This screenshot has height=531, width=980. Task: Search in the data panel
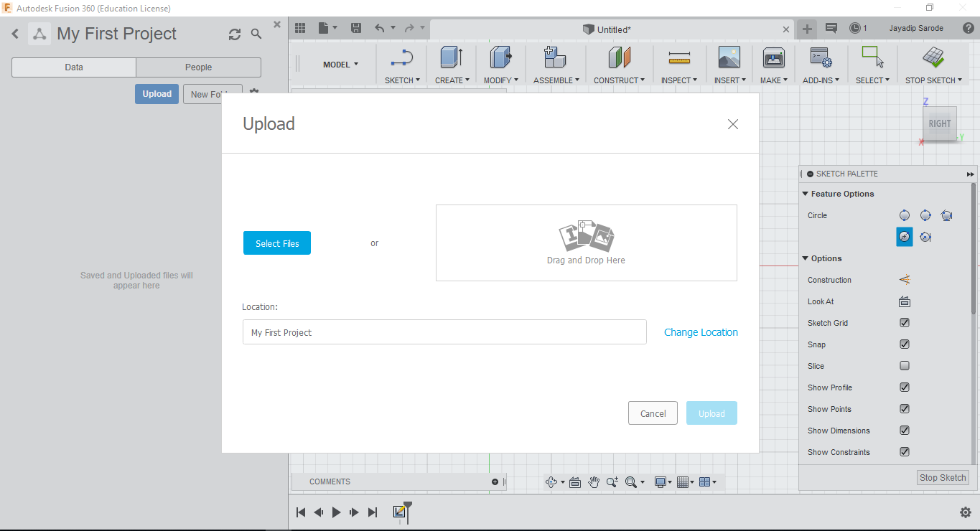[256, 34]
